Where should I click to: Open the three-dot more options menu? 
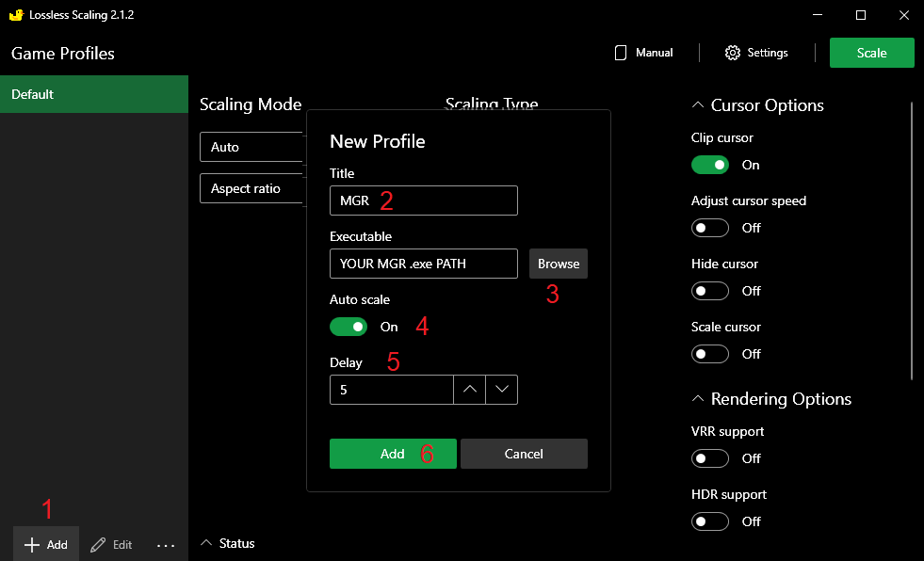coord(166,545)
